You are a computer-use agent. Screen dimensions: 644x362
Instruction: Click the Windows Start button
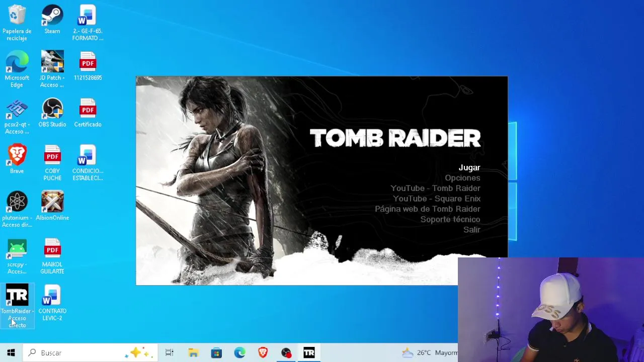(11, 353)
